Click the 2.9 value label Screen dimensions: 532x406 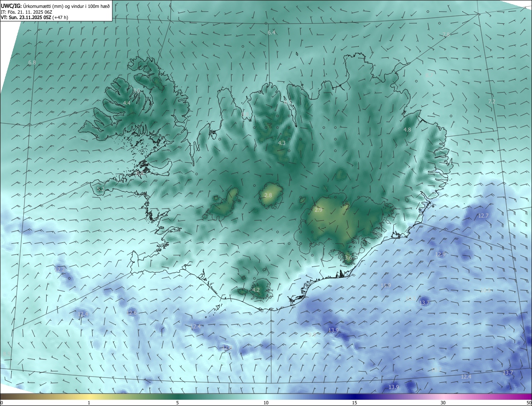[x=318, y=210]
